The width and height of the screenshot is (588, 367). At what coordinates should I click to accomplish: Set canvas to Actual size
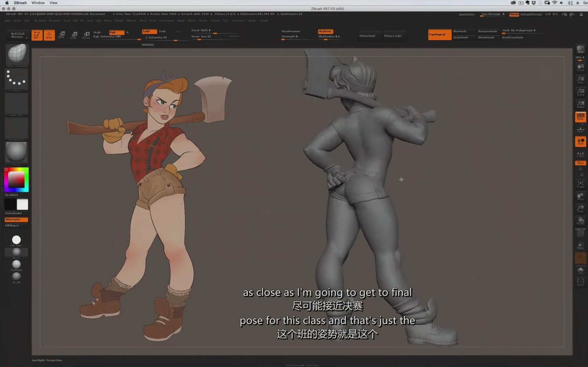[580, 92]
